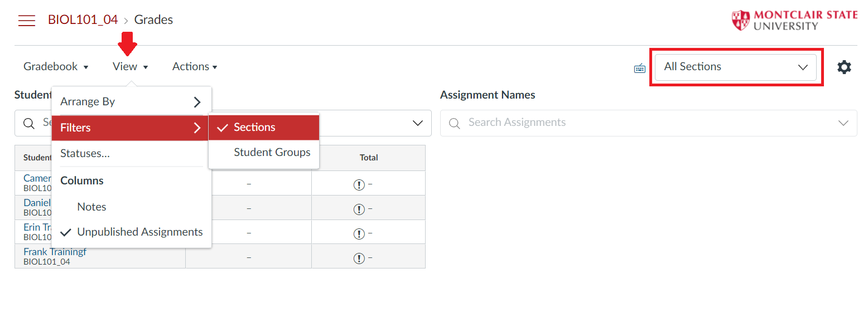Open student Frank Trainingf's grades link
The width and height of the screenshot is (868, 327).
55,251
